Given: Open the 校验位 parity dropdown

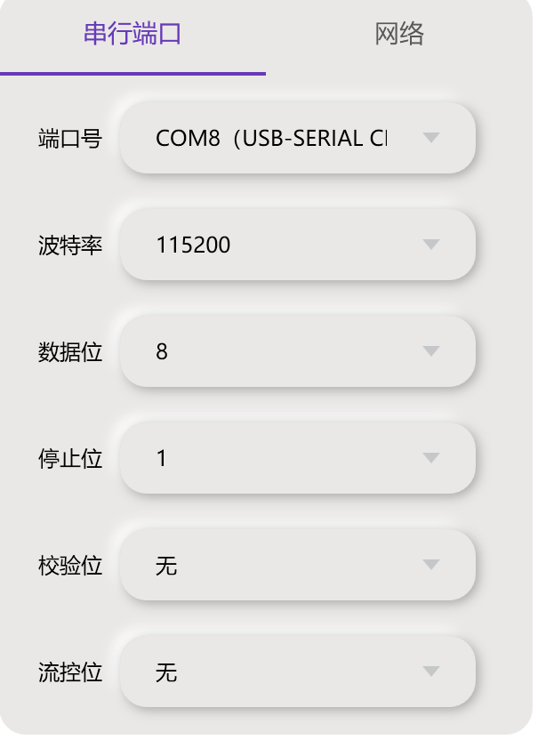Looking at the screenshot, I should pyautogui.click(x=298, y=564).
